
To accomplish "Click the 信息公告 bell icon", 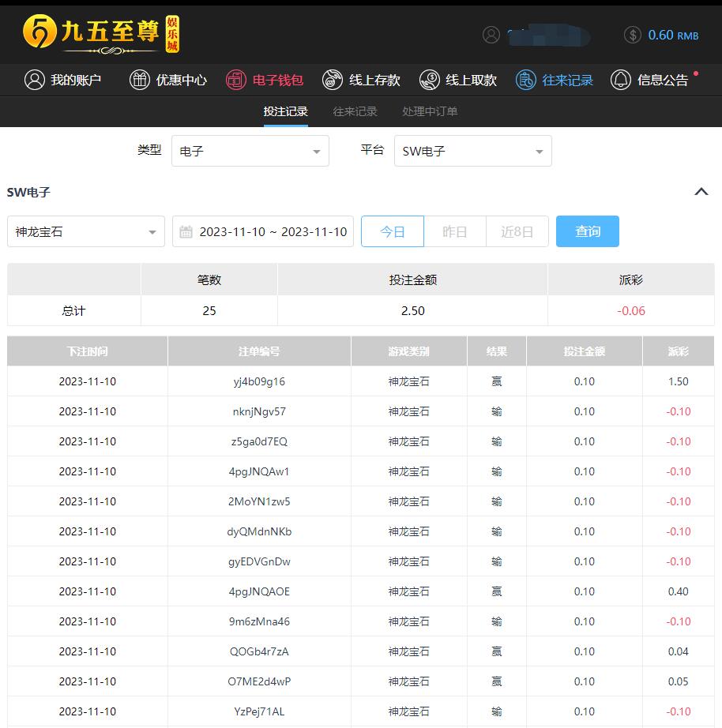I will [x=621, y=80].
